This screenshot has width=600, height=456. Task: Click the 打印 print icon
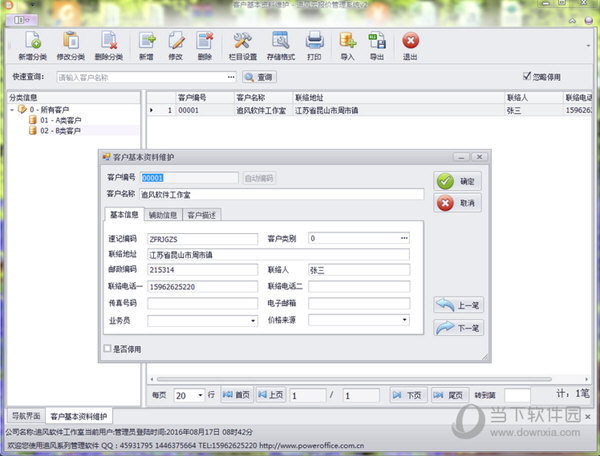[315, 46]
